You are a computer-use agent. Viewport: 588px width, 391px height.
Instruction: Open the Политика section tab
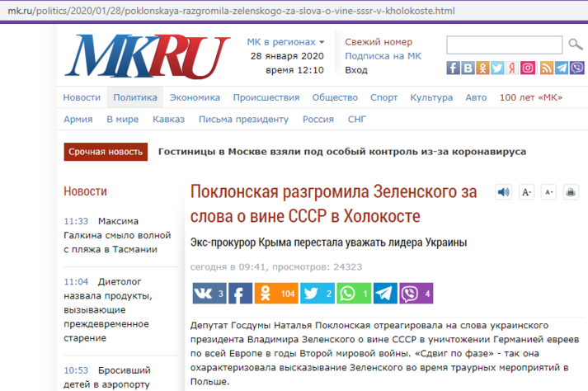tap(135, 97)
